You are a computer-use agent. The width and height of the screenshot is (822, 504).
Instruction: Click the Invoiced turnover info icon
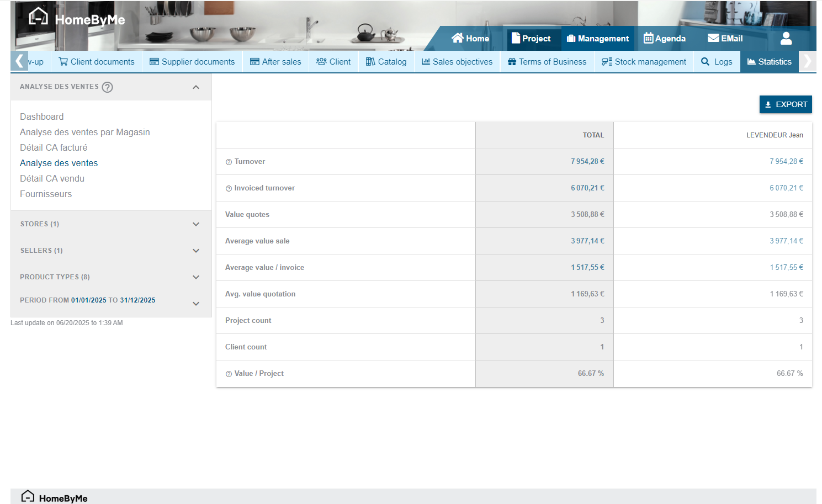pos(229,189)
